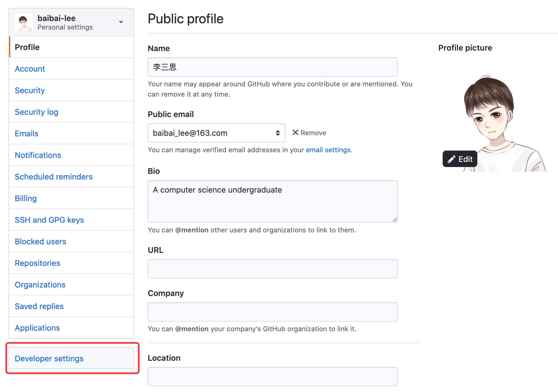The height and width of the screenshot is (392, 558).
Task: Open SSH and GPG keys page
Action: tap(49, 220)
